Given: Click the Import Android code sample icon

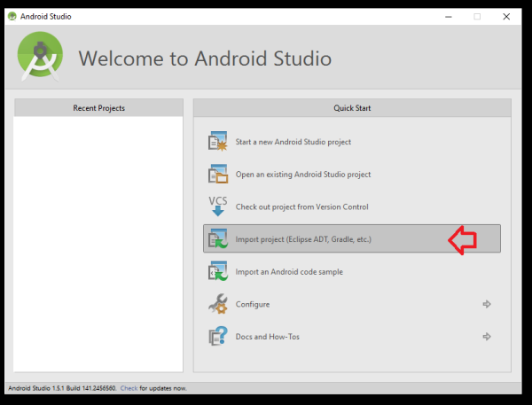Looking at the screenshot, I should coord(218,272).
